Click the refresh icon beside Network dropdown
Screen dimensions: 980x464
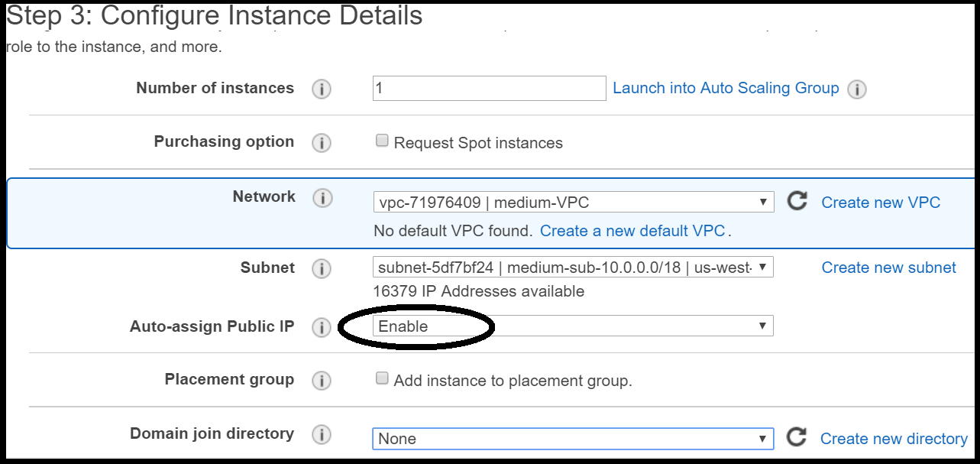coord(797,202)
